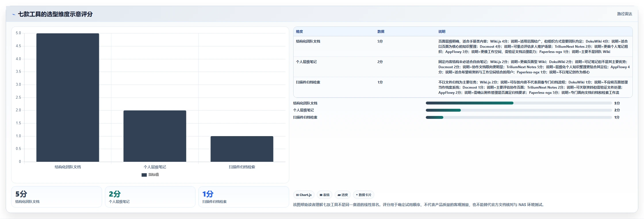The width and height of the screenshot is (644, 219).
Task: Open the 5分 结构化团队文档 data card
Action: click(57, 197)
